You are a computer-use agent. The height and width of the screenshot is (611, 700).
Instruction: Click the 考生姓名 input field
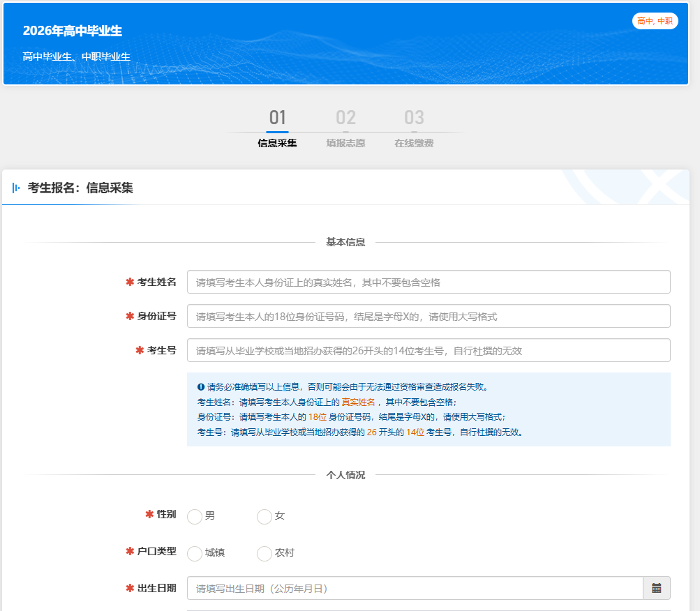click(x=428, y=282)
